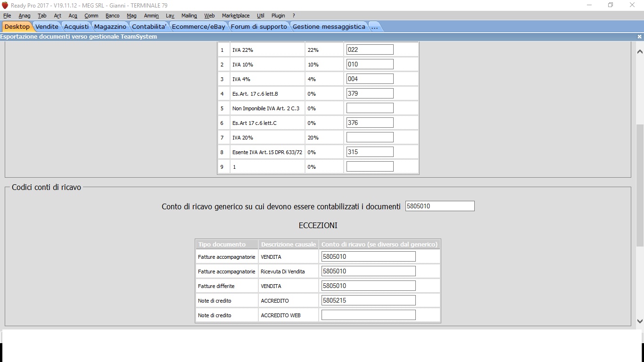644x362 pixels.
Task: Click the IVA 20% code field
Action: coord(370,137)
